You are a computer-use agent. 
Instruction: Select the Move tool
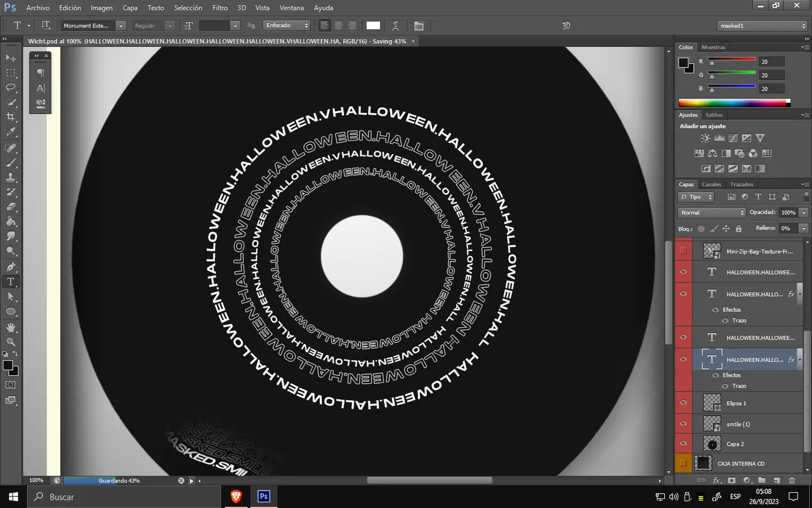pos(11,58)
